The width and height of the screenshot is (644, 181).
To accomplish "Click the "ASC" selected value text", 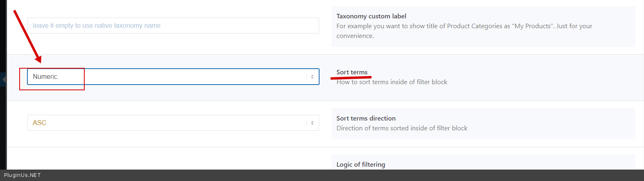I will [x=39, y=123].
